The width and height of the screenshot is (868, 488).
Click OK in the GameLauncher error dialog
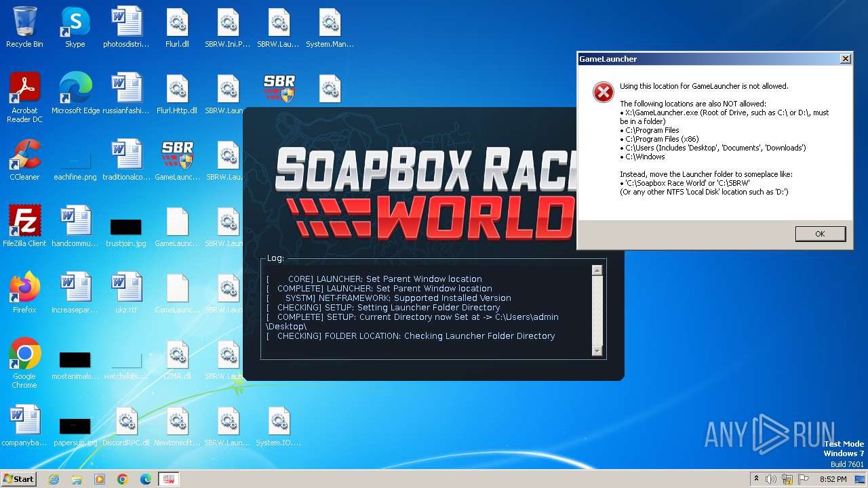pos(820,234)
